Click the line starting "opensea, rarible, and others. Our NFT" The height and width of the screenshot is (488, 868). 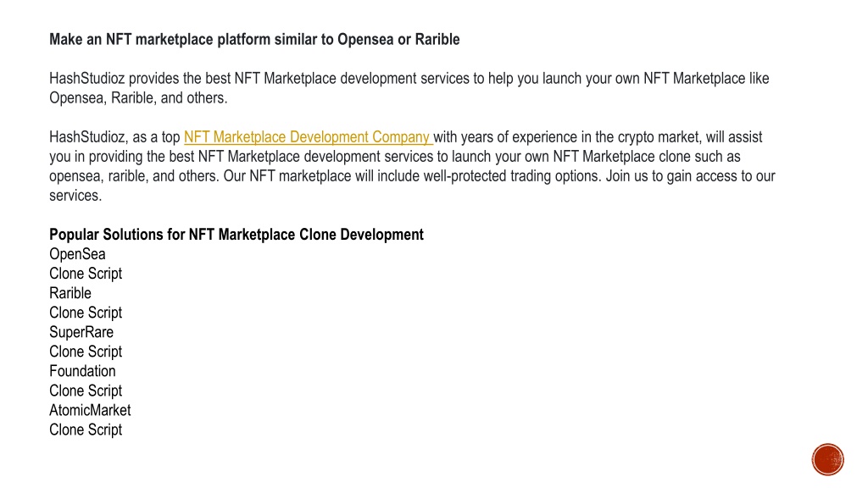[x=413, y=176]
